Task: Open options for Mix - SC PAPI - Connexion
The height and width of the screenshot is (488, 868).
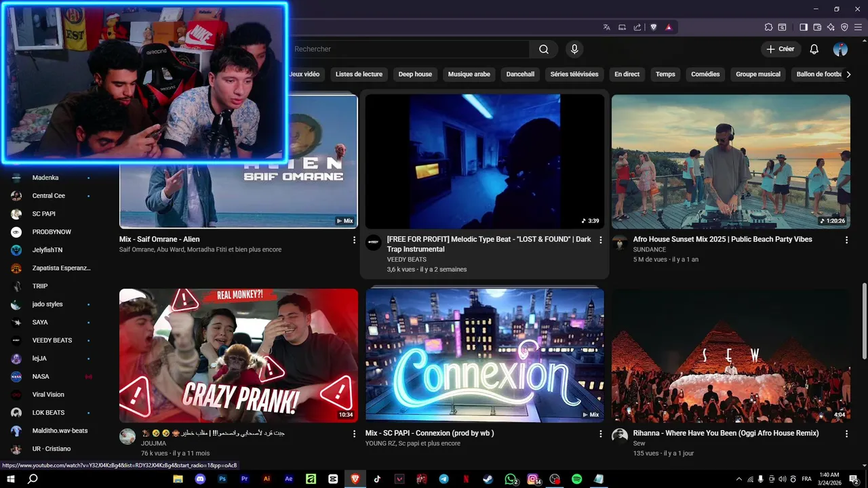Action: tap(600, 434)
